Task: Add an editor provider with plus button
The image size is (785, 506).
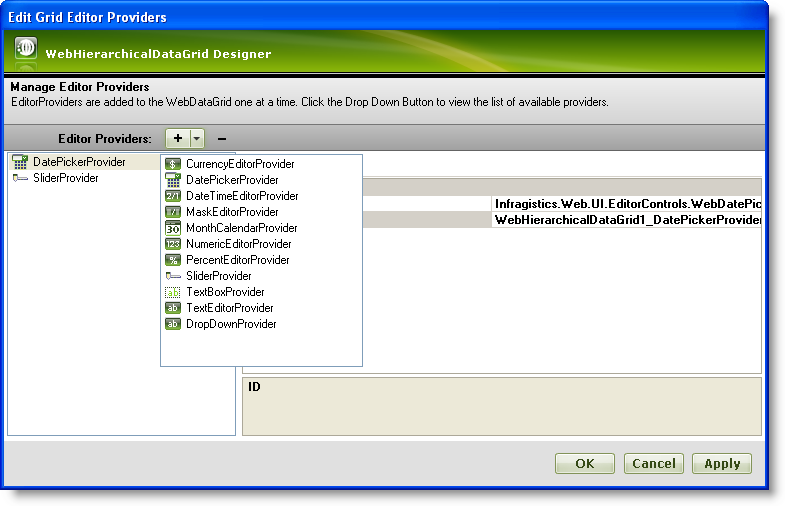Action: point(178,138)
